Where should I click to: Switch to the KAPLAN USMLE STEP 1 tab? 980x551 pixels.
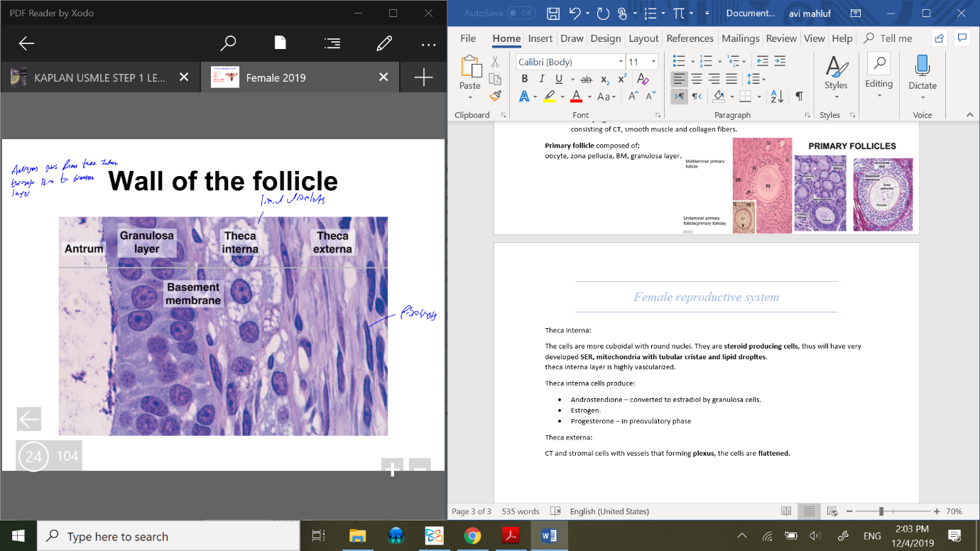pyautogui.click(x=99, y=77)
